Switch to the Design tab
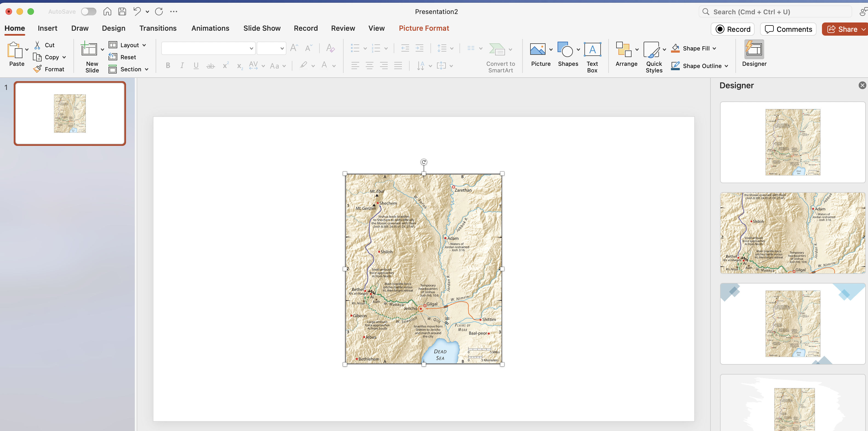Image resolution: width=868 pixels, height=431 pixels. [x=113, y=28]
